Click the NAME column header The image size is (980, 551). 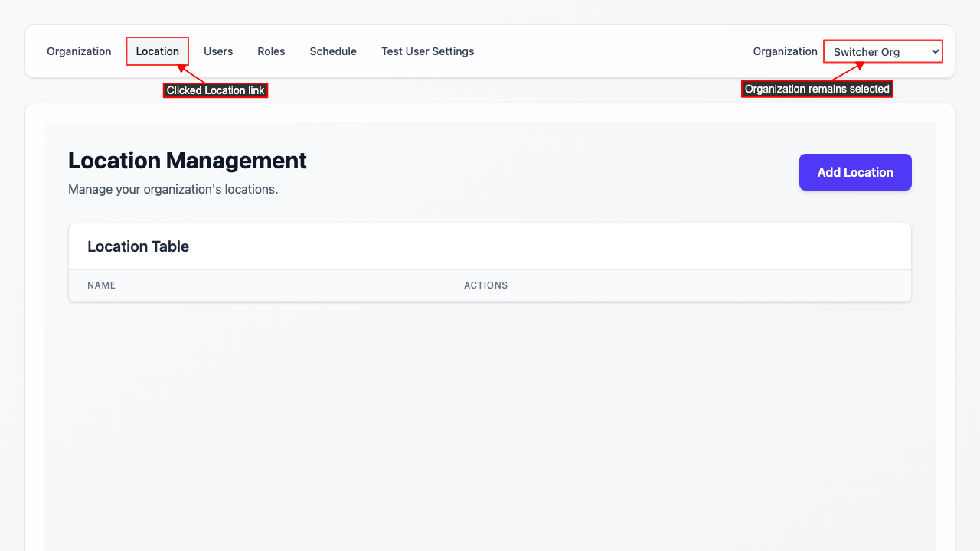102,285
